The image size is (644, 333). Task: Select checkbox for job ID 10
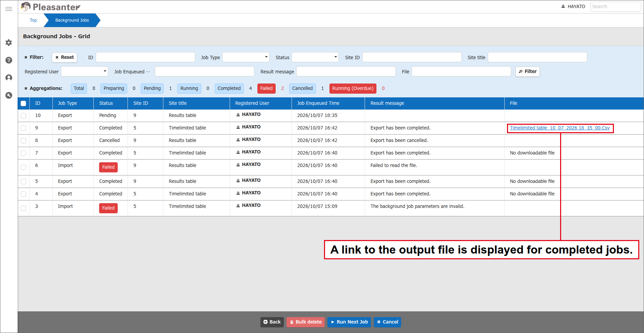tap(23, 116)
